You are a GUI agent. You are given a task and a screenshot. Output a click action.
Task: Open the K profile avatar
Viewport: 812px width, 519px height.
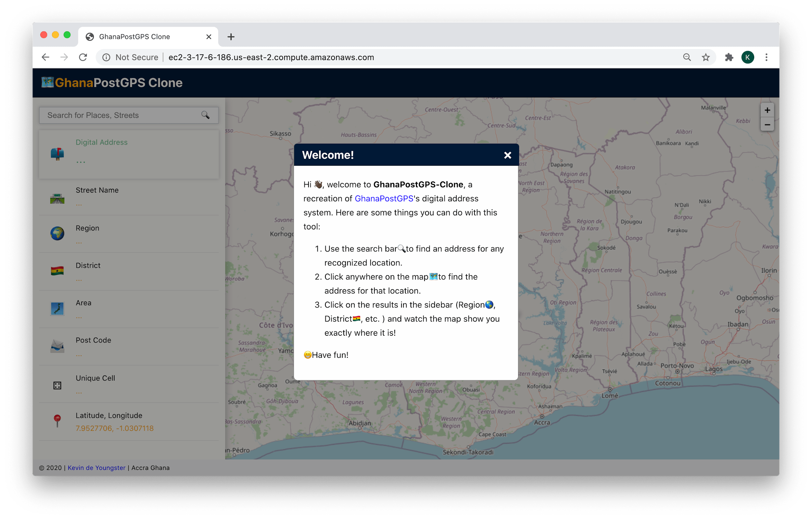[748, 58]
